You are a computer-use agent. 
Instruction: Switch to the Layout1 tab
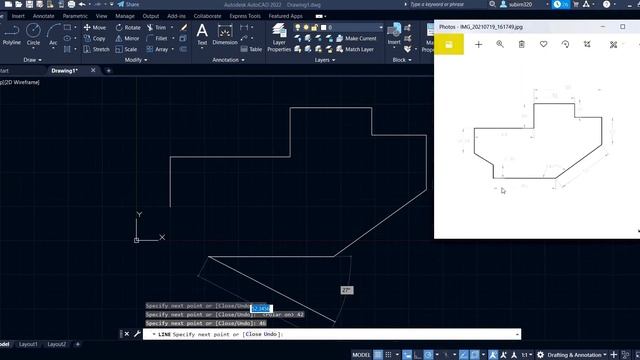click(28, 344)
